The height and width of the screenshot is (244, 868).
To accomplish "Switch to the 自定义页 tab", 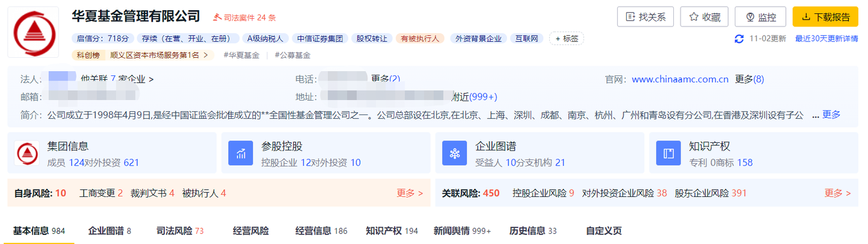I will 603,231.
